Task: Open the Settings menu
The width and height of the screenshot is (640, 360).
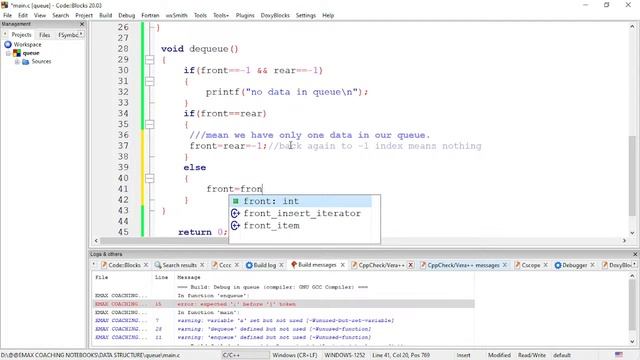Action: (306, 15)
